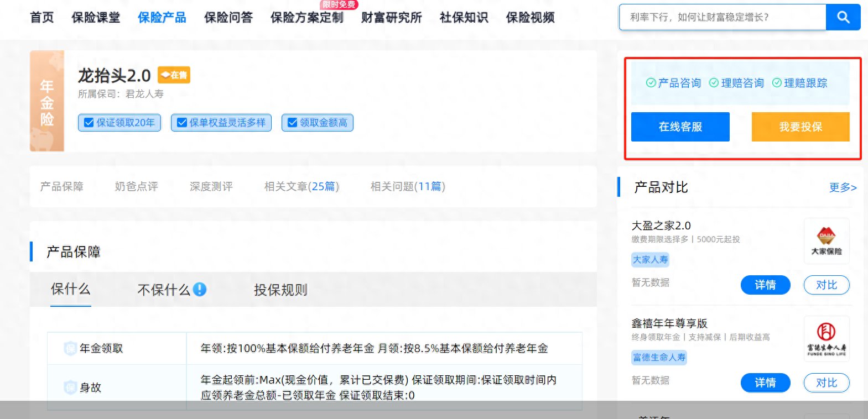Click the checkbox tag 领取金额高

[318, 123]
